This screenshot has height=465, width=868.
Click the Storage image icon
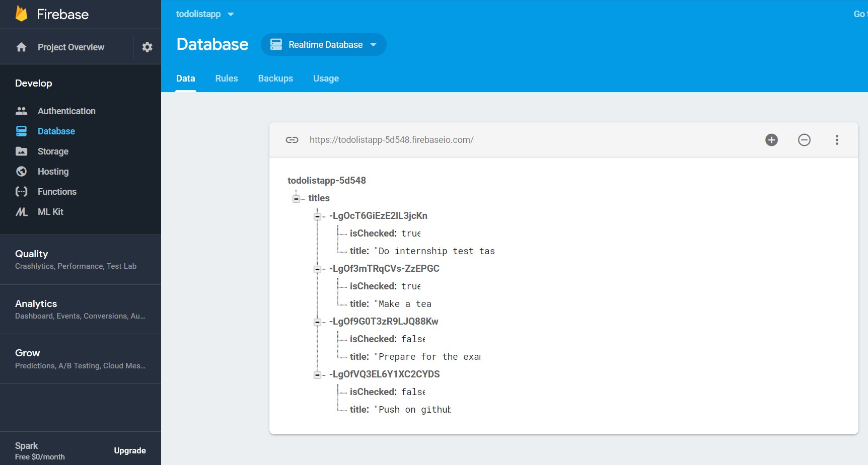21,151
